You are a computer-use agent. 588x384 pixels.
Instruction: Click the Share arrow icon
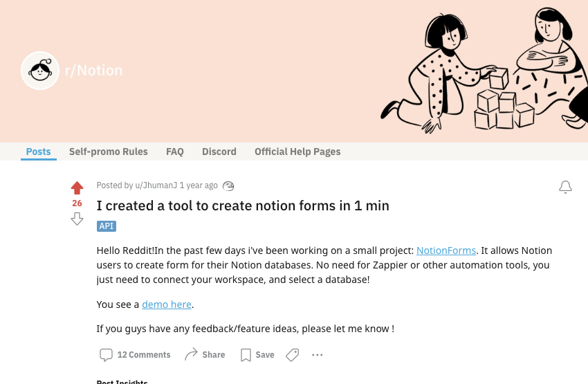coord(191,354)
